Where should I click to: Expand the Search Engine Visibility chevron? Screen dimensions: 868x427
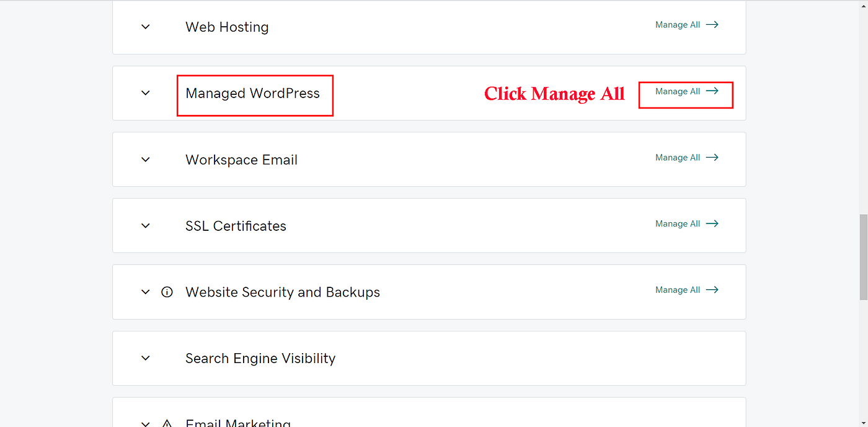146,358
